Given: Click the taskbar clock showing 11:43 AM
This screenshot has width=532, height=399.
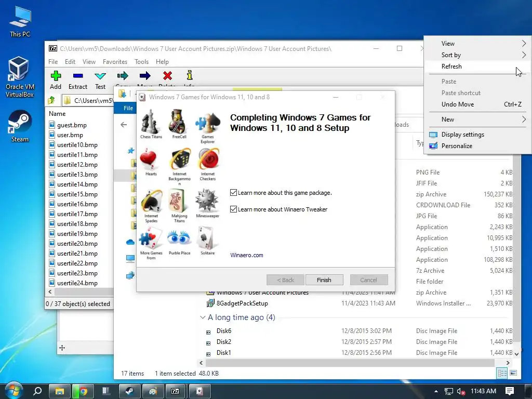Looking at the screenshot, I should tap(483, 391).
